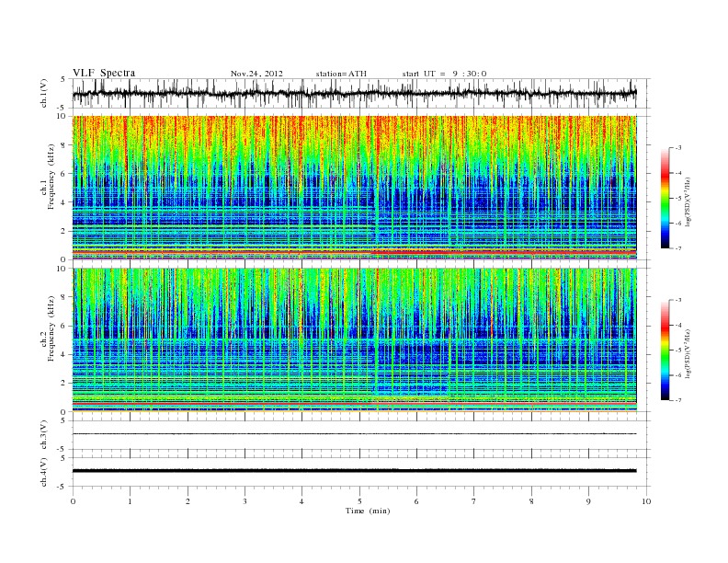This screenshot has height=563, width=728.
Task: Click the "7" tick on the time axis
Action: click(x=474, y=501)
